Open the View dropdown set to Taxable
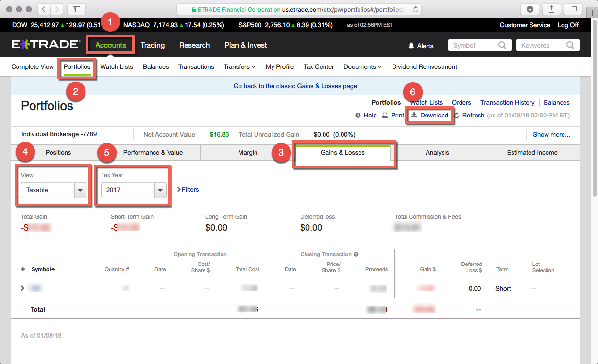Image resolution: width=598 pixels, height=364 pixels. [x=53, y=190]
